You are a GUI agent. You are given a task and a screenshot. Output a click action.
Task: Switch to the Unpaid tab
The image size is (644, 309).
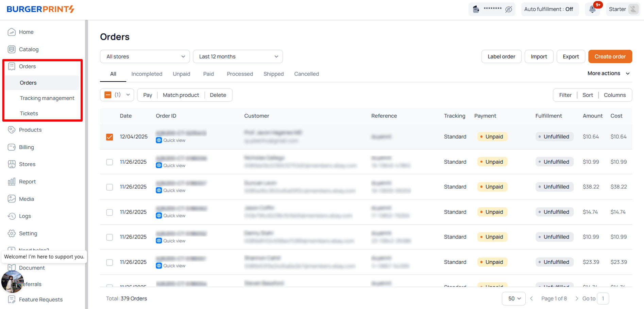click(x=181, y=74)
